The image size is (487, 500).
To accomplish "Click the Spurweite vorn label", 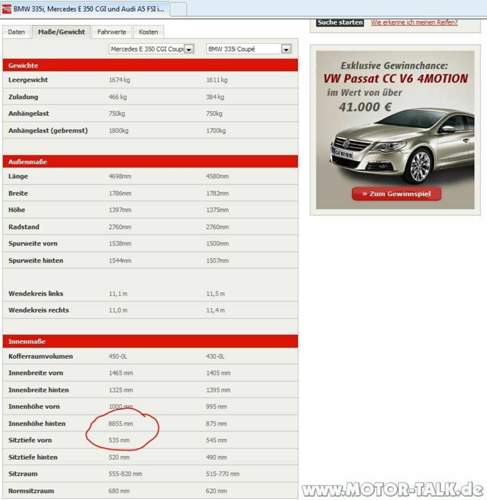I will (33, 244).
